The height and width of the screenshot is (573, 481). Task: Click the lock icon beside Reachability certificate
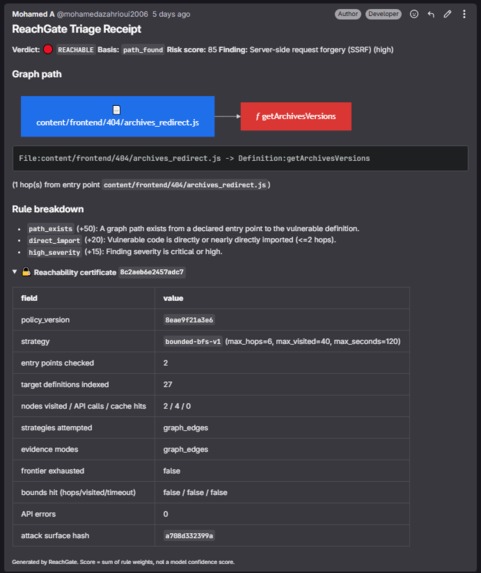click(x=26, y=272)
